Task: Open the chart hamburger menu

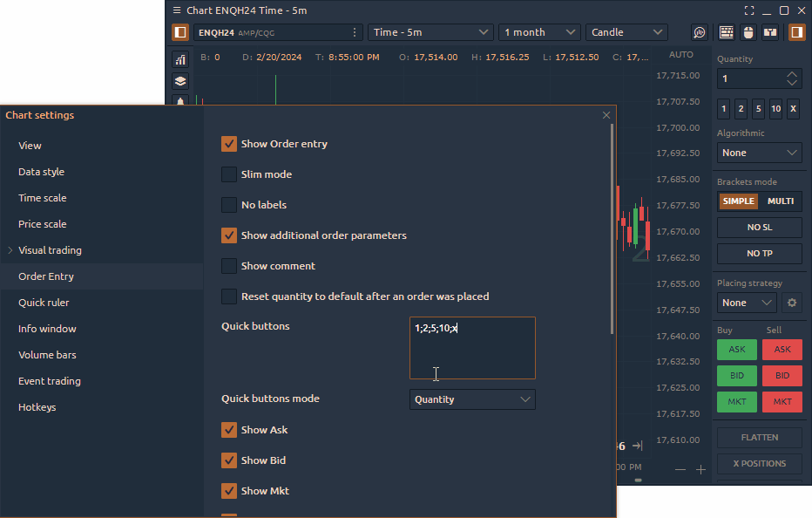Action: (178, 10)
